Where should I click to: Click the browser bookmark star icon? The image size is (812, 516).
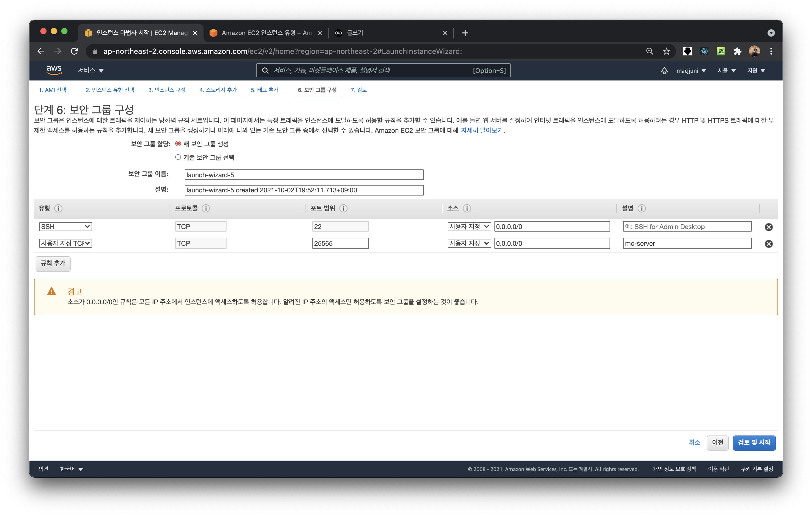click(x=666, y=51)
